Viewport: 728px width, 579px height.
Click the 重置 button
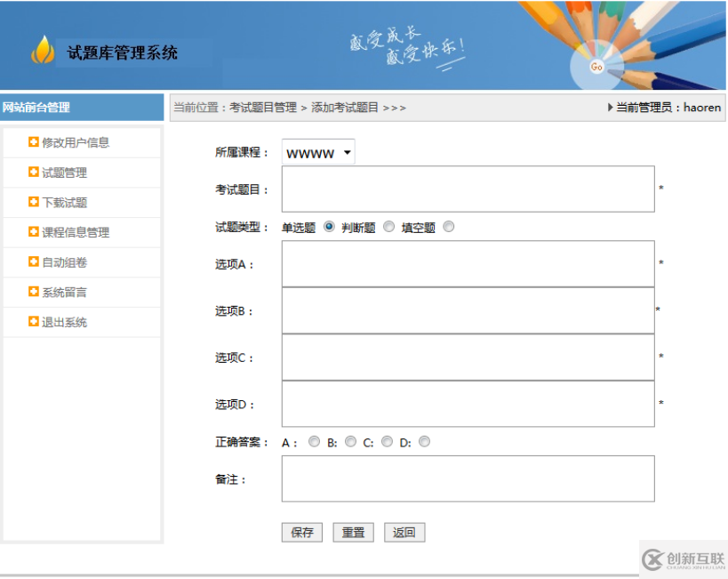[353, 532]
